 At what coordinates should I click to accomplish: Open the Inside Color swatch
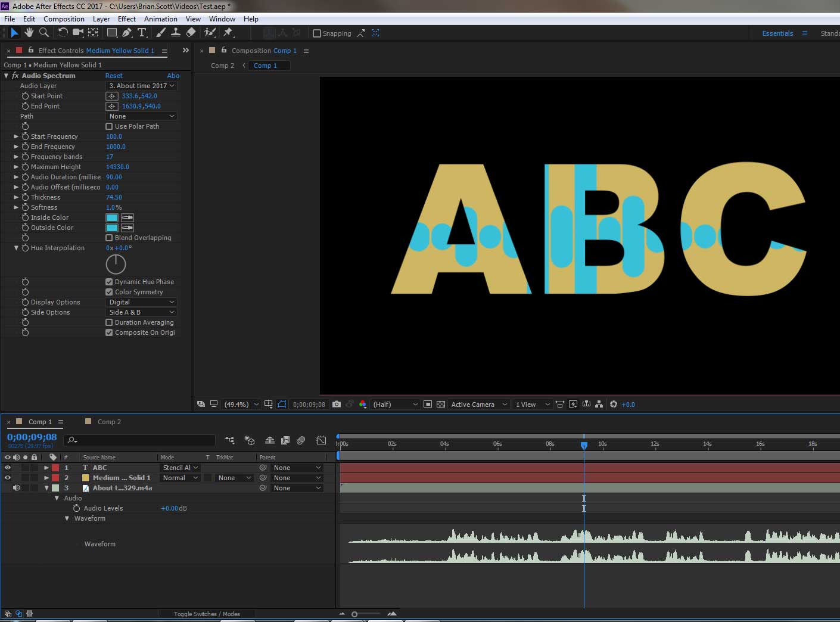click(x=111, y=217)
